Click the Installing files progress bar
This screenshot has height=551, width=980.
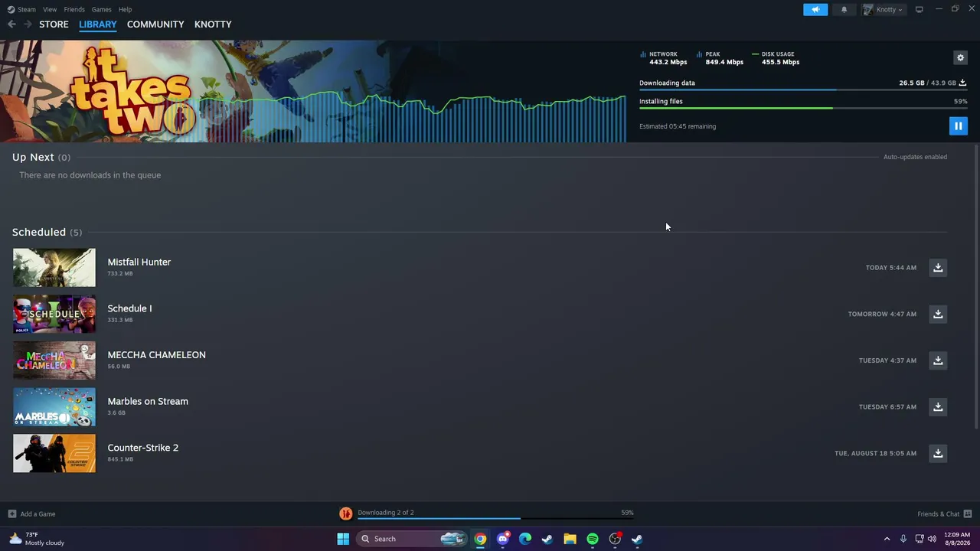(803, 108)
